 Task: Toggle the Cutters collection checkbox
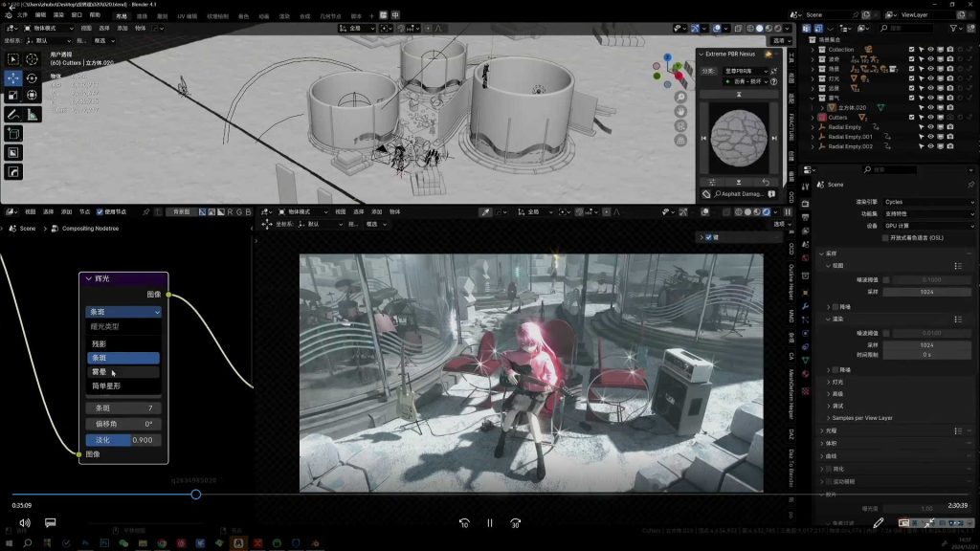[910, 117]
